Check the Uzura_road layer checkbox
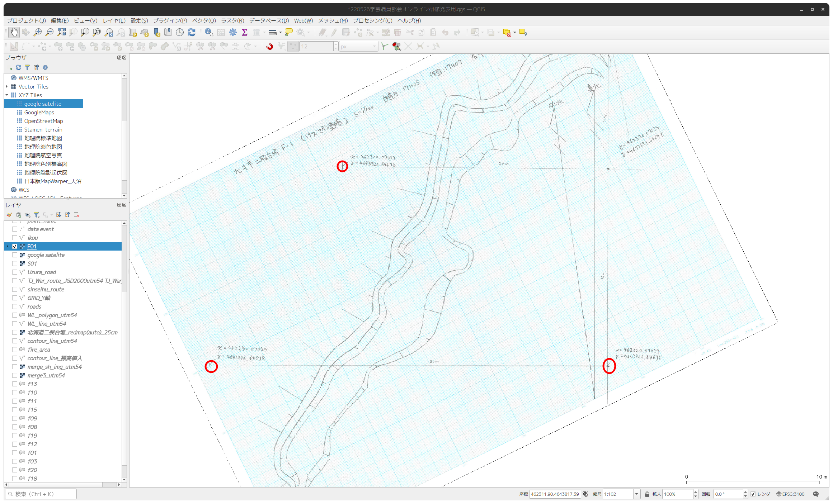This screenshot has width=833, height=504. (15, 272)
